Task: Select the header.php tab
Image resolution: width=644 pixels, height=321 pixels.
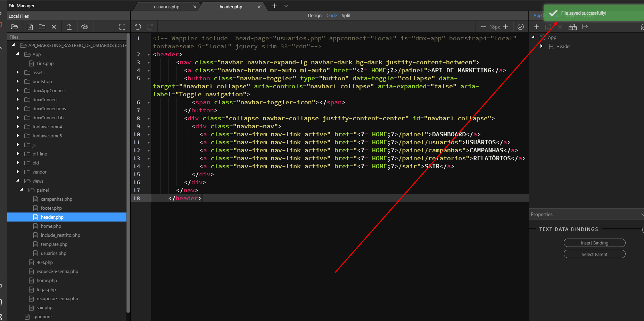Action: tap(231, 7)
